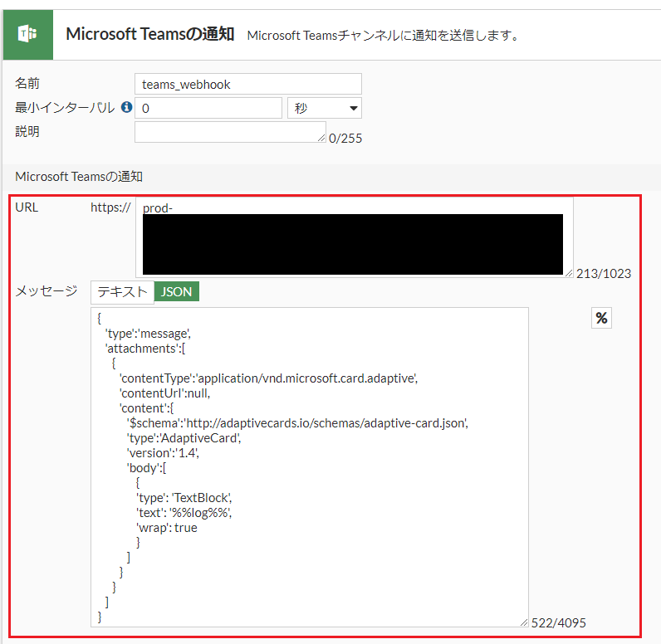Click the 'wrap': true line
The image size is (661, 644).
tap(167, 528)
